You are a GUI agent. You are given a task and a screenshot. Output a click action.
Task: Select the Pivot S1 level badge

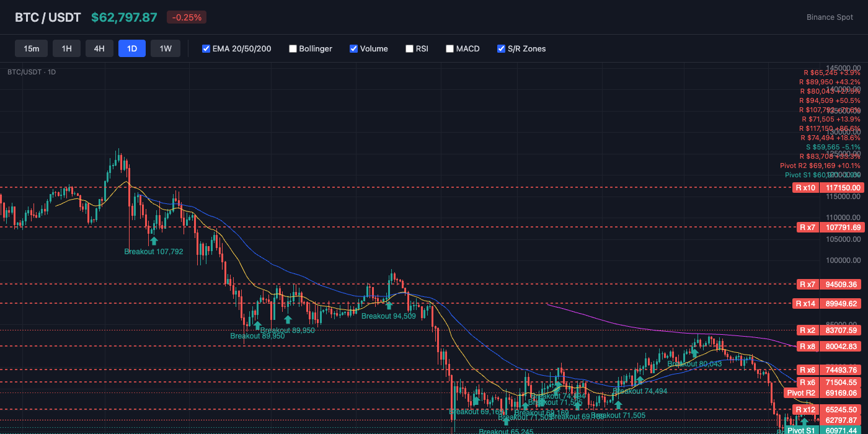801,430
